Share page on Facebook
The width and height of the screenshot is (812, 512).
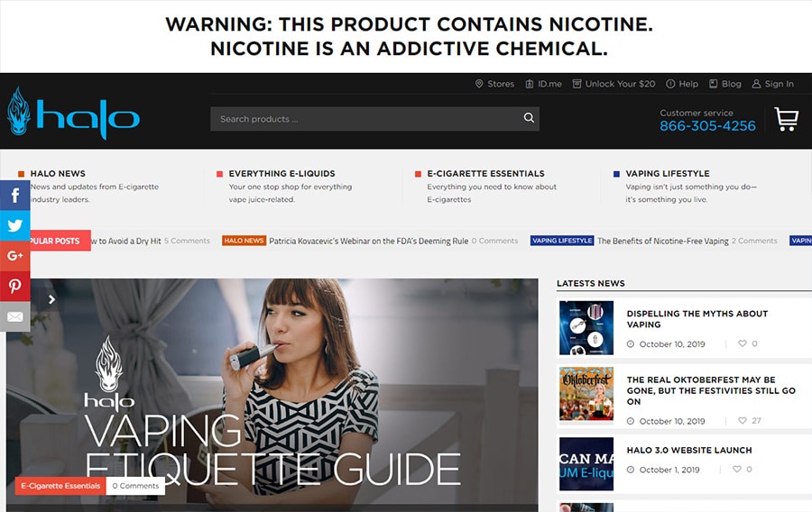coord(14,196)
